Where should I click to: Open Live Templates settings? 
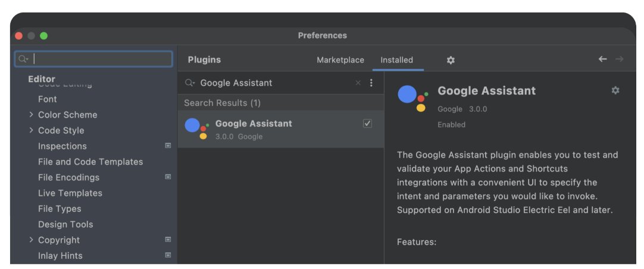[70, 193]
